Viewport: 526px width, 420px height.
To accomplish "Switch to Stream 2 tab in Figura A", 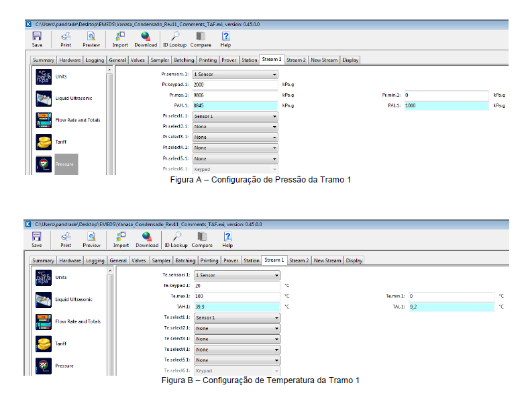I will click(296, 60).
